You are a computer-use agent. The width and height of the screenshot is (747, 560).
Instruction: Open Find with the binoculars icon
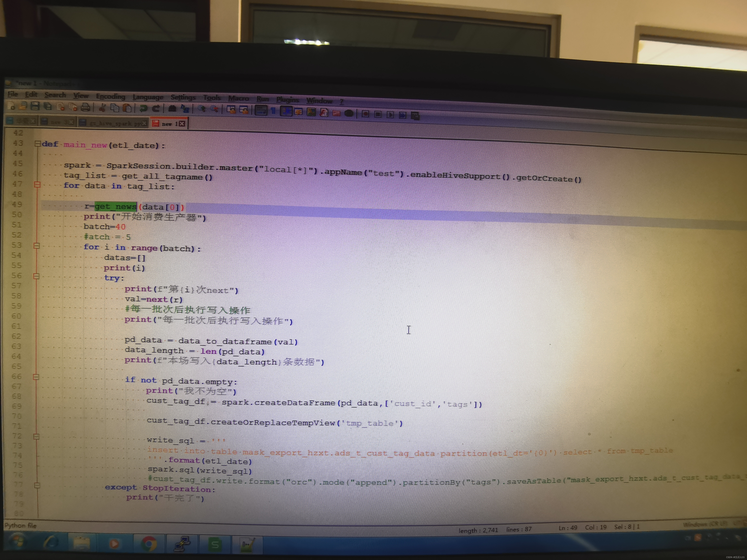[x=172, y=109]
